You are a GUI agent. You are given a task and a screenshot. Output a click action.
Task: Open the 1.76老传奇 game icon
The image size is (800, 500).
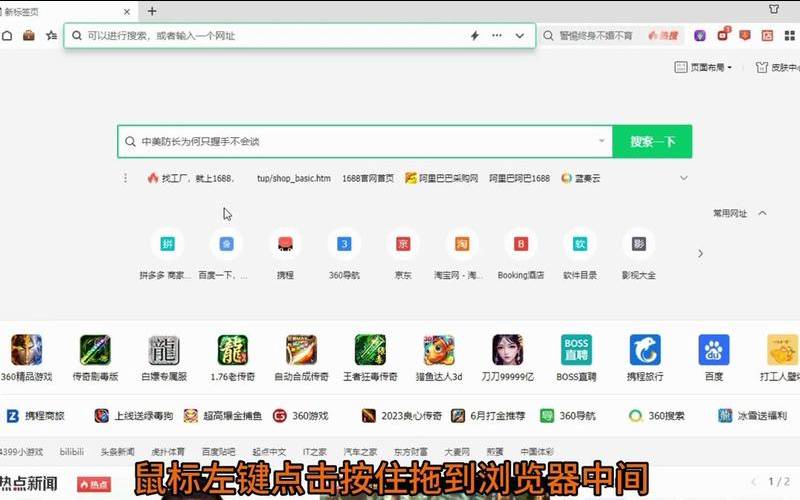pyautogui.click(x=233, y=350)
